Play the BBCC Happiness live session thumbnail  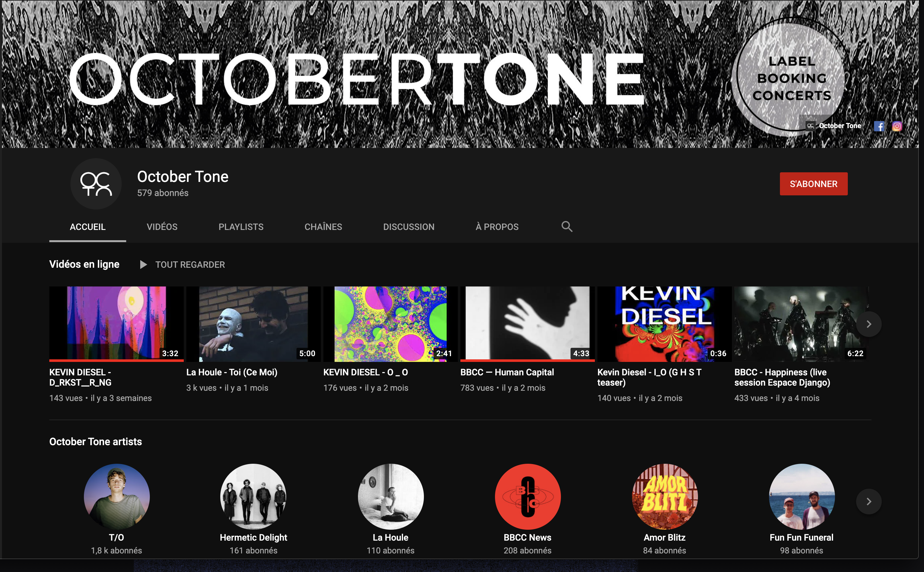(801, 324)
